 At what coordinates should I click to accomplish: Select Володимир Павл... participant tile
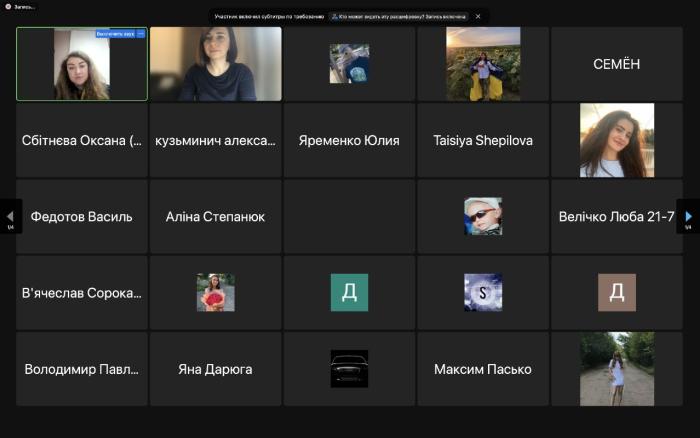pyautogui.click(x=82, y=369)
